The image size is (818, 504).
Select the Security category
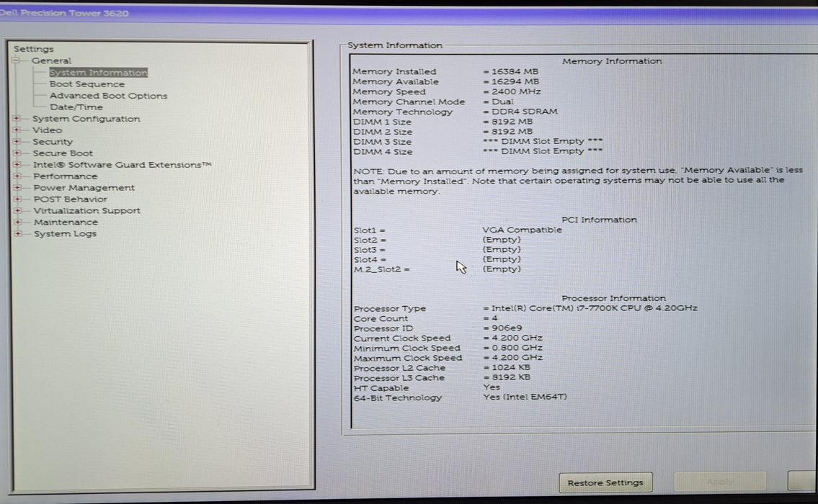pos(53,142)
